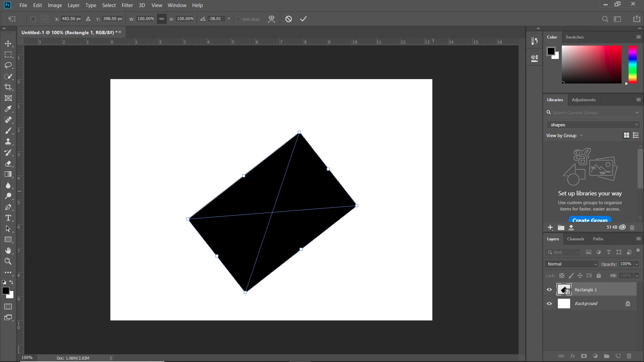Click the rotation angle input field
Image resolution: width=644 pixels, height=362 pixels.
(x=216, y=19)
